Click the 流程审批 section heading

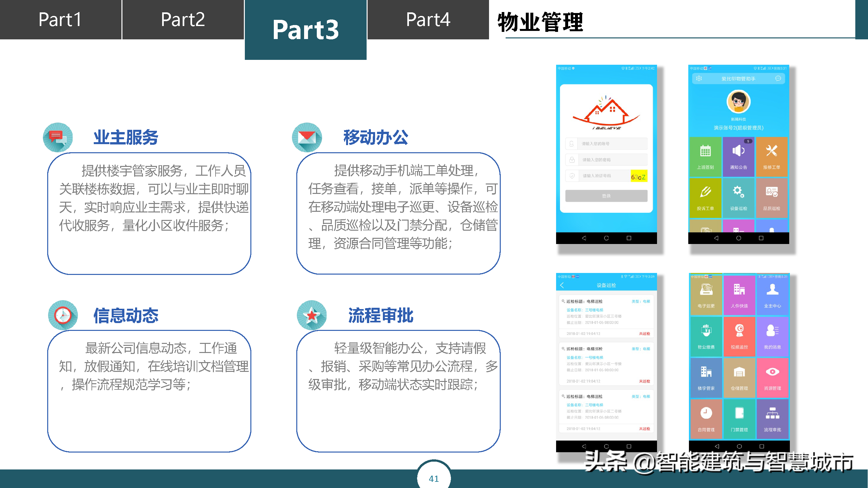click(x=381, y=316)
